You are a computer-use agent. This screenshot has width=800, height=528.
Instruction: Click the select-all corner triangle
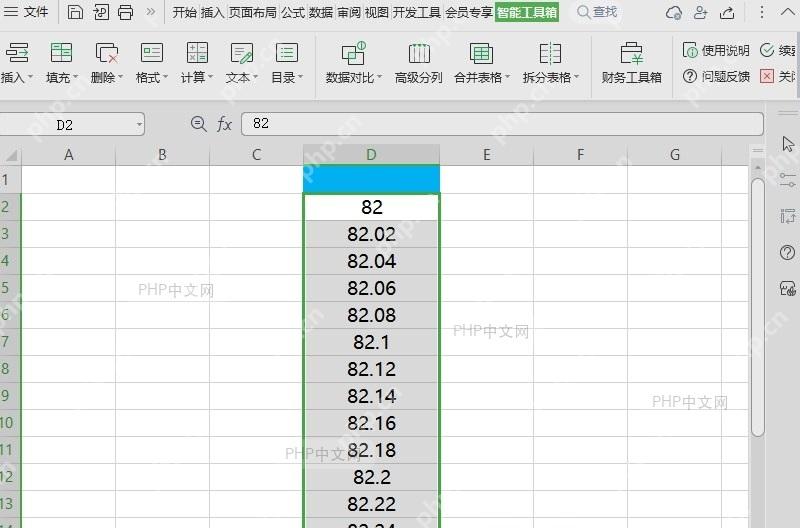coord(10,155)
